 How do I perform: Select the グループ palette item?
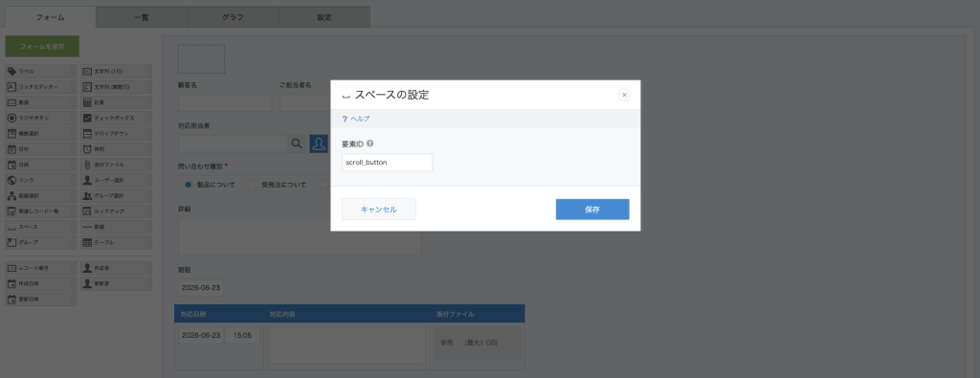tap(40, 242)
